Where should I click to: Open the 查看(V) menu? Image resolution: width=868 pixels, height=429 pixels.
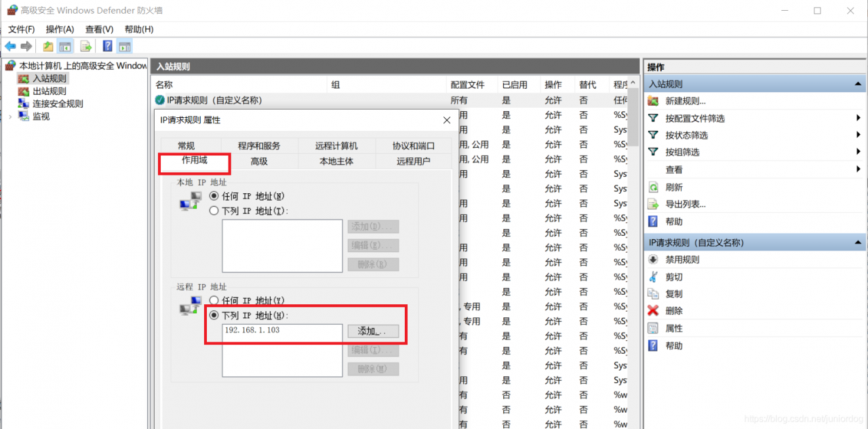tap(99, 29)
